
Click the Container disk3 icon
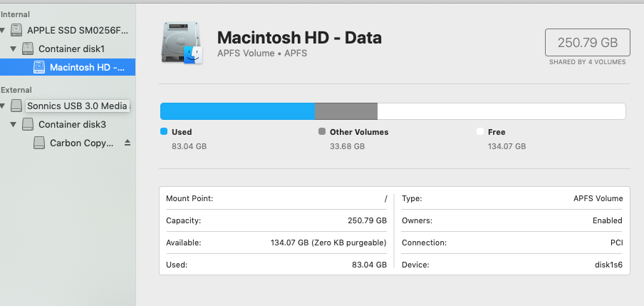point(28,124)
